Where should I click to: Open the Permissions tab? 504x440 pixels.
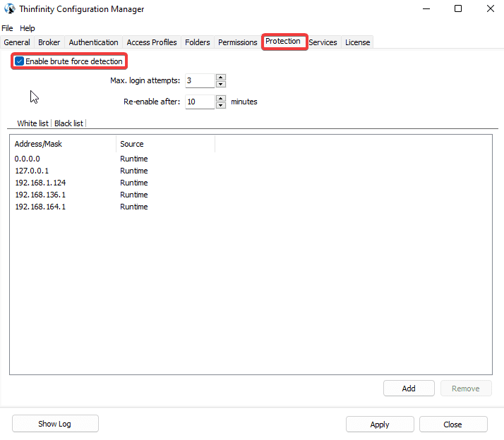point(238,42)
